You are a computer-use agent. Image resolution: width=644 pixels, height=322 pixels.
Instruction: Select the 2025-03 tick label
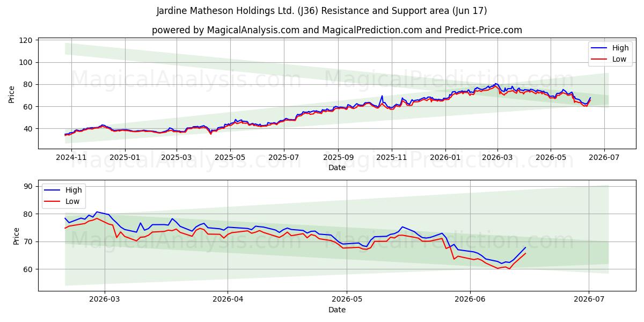point(176,158)
